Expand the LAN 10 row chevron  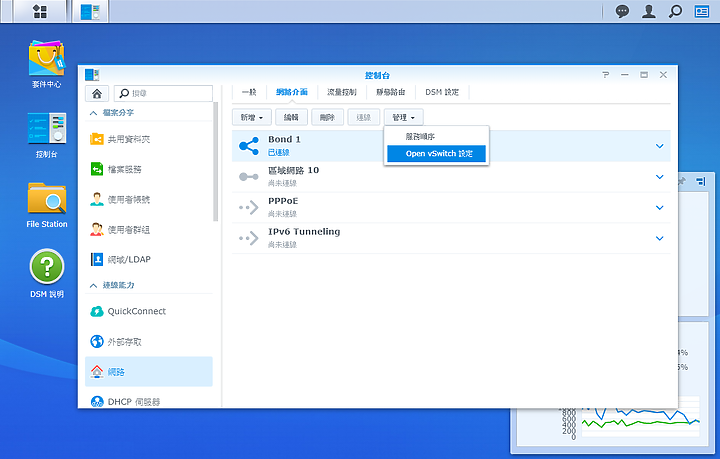pyautogui.click(x=659, y=177)
